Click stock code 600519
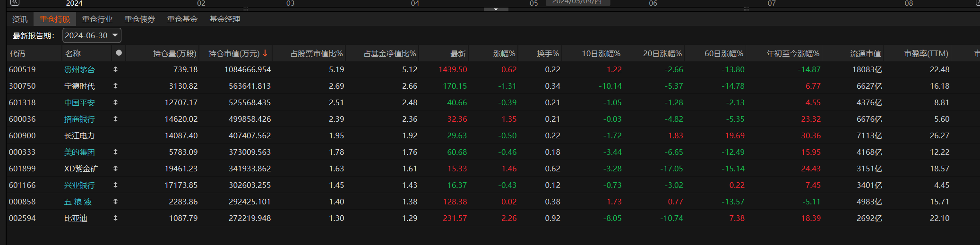 click(x=22, y=69)
